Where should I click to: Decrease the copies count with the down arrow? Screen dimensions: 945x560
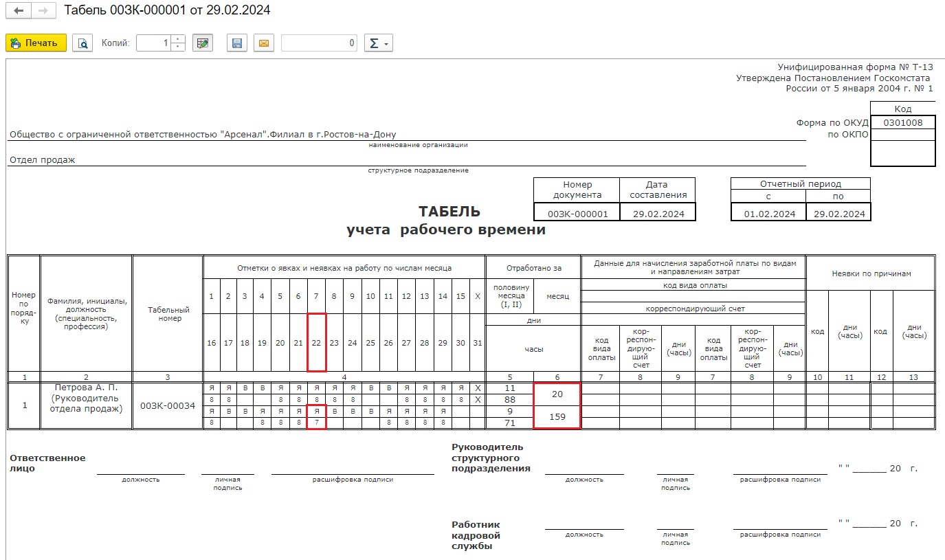coord(178,47)
